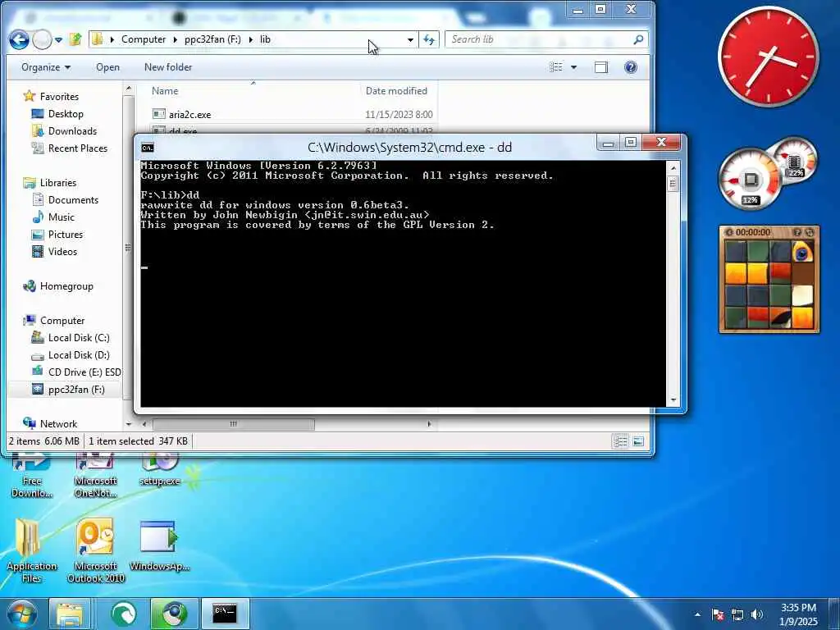Open Recent Places in Favorites
The image size is (840, 630).
(78, 148)
